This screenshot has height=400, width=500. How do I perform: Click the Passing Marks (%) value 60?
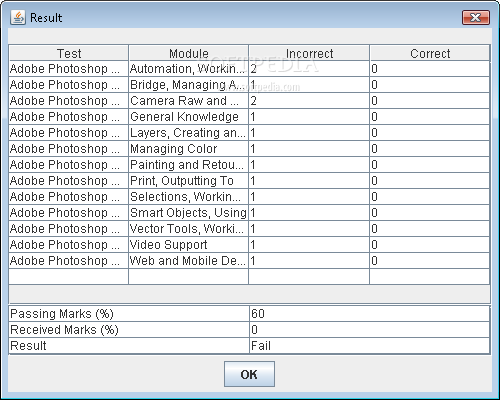tap(369, 314)
